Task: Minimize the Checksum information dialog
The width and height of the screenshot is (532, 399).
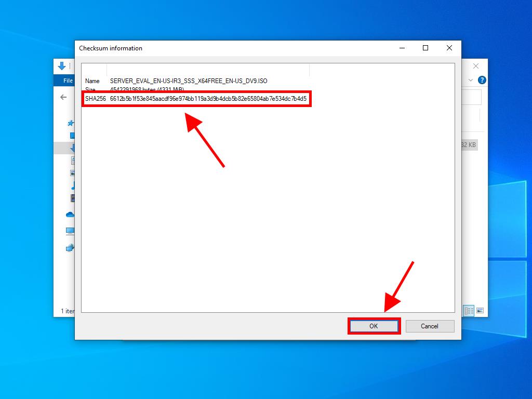Action: pos(402,48)
